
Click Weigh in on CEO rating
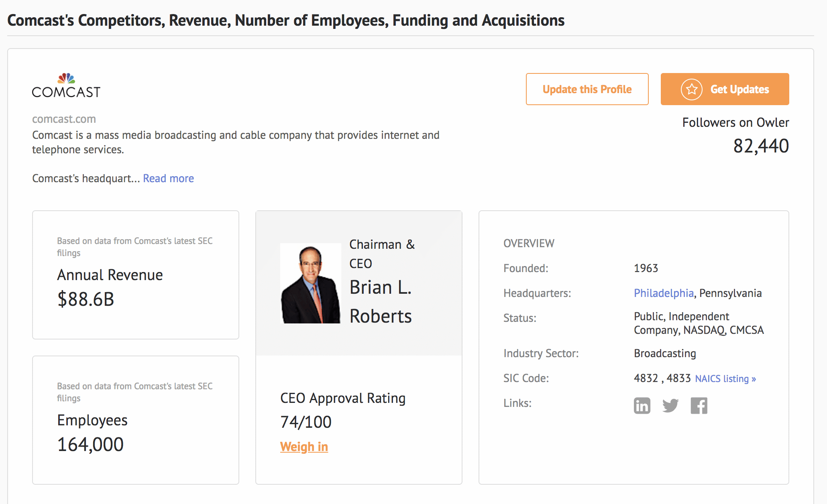304,447
